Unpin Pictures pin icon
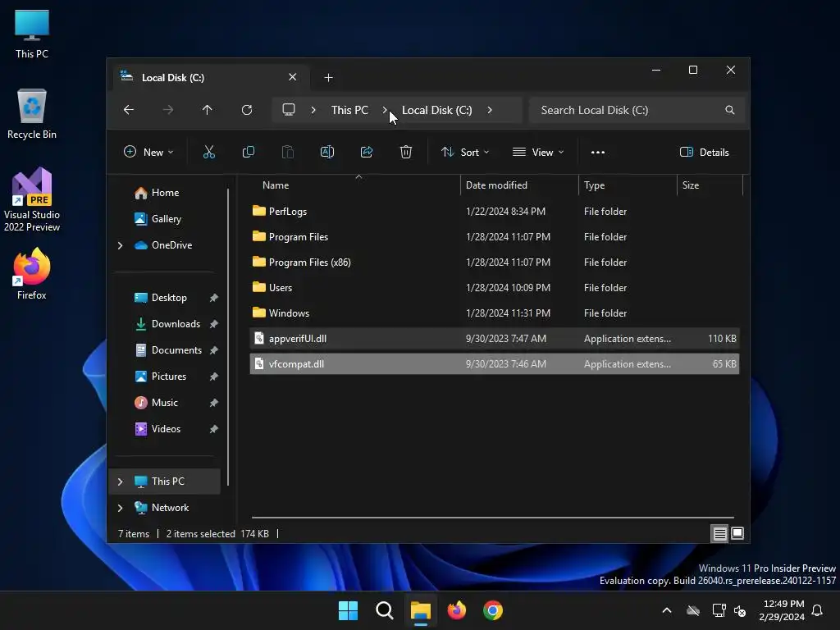The height and width of the screenshot is (630, 840). pyautogui.click(x=214, y=377)
